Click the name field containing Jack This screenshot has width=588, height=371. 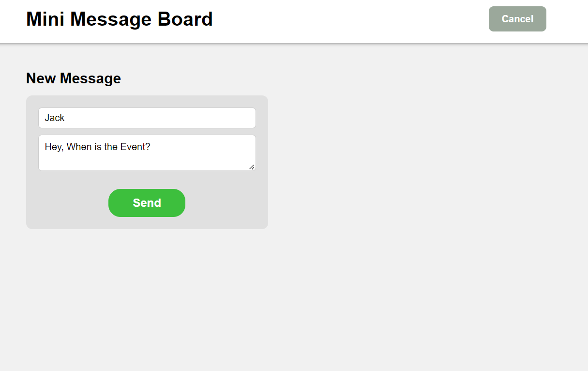pos(147,118)
